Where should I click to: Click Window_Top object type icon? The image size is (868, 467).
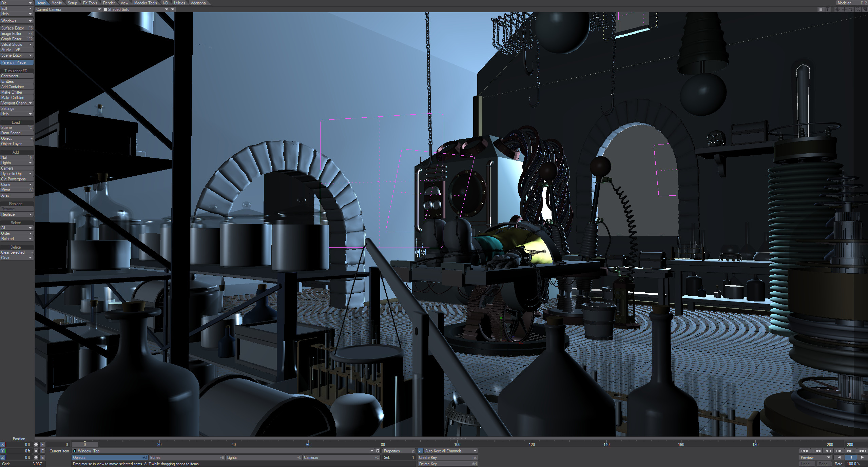coord(75,451)
